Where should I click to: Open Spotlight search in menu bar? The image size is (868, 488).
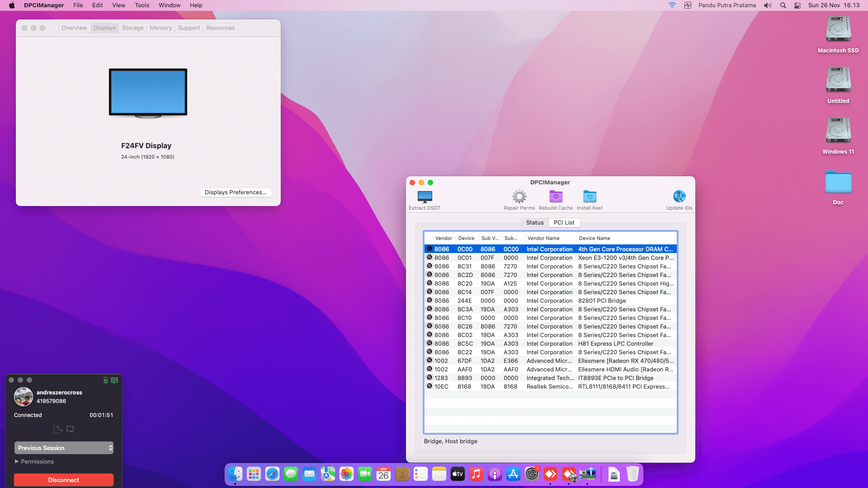783,5
